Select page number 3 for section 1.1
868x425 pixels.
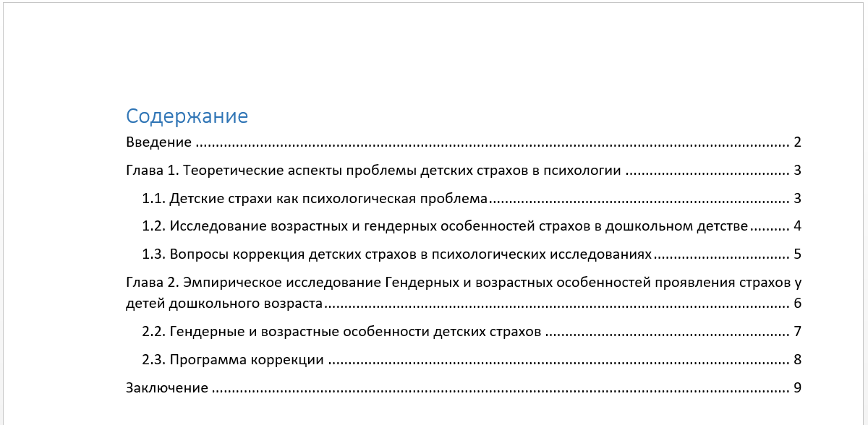click(797, 198)
